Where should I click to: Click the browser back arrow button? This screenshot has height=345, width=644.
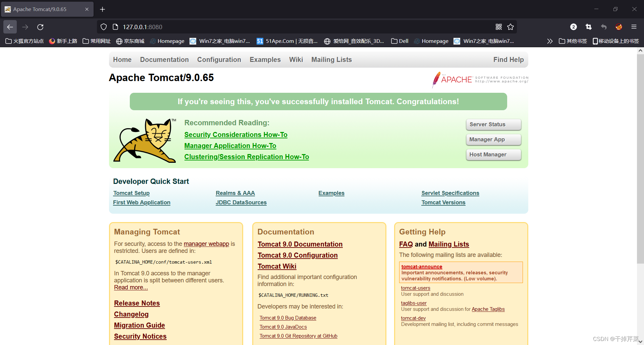click(10, 27)
